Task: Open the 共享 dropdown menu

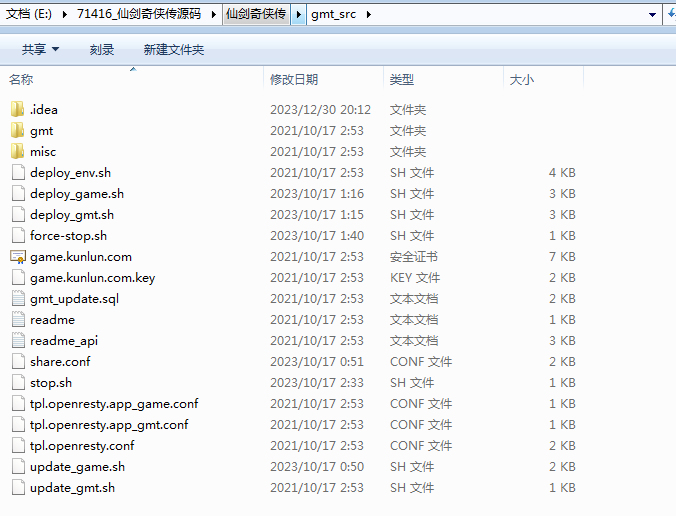Action: point(40,50)
